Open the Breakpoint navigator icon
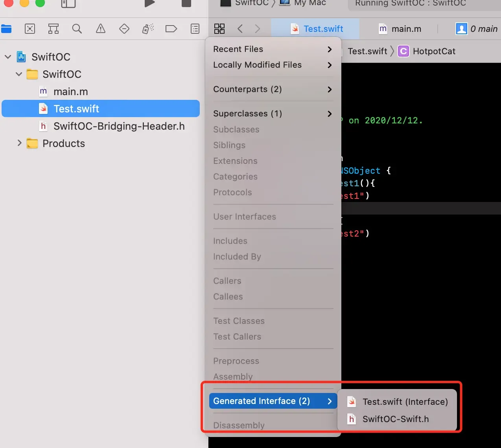 (x=171, y=29)
